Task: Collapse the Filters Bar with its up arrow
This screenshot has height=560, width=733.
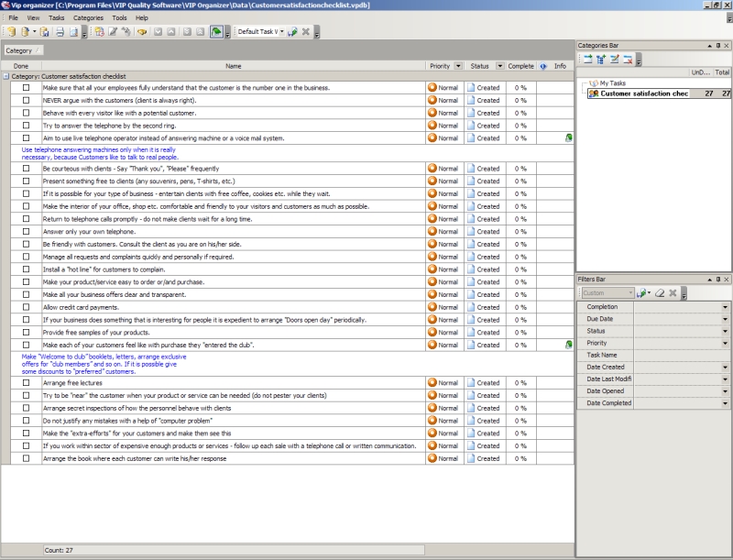Action: pos(709,280)
